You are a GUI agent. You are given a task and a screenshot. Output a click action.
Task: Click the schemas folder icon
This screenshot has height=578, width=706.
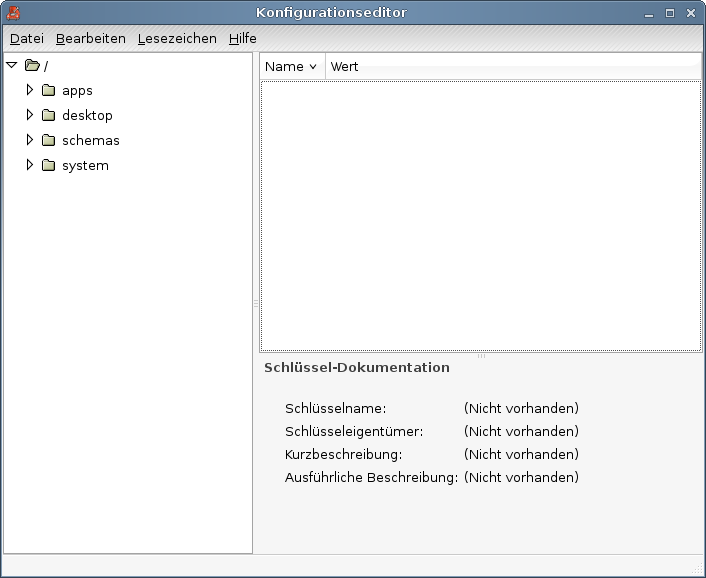pyautogui.click(x=48, y=140)
